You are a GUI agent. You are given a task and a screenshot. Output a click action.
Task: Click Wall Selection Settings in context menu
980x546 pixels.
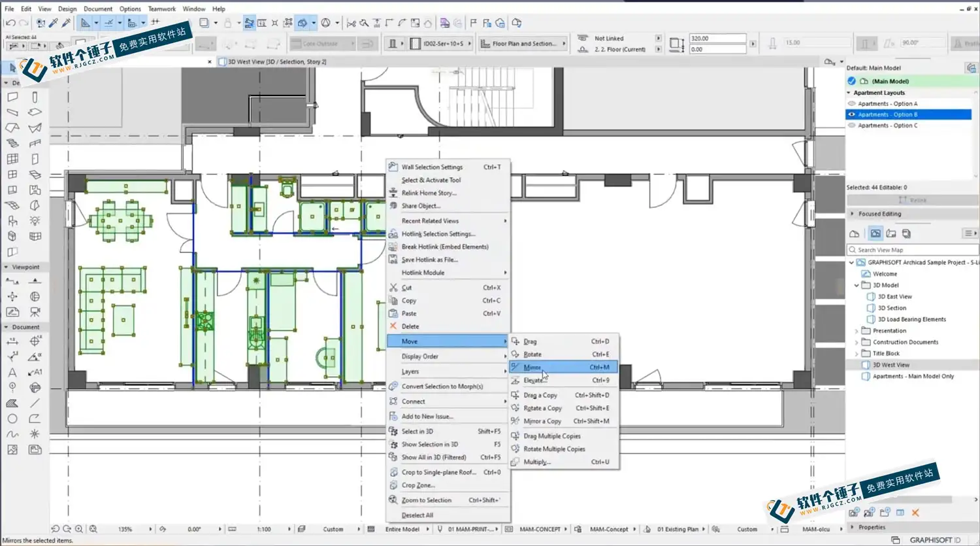click(x=448, y=167)
